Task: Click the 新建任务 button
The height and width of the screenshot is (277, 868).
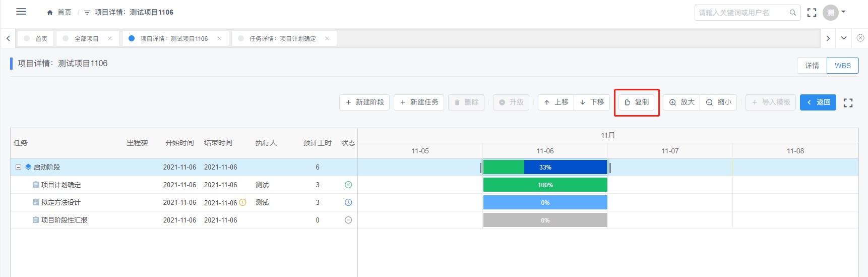Action: [419, 102]
